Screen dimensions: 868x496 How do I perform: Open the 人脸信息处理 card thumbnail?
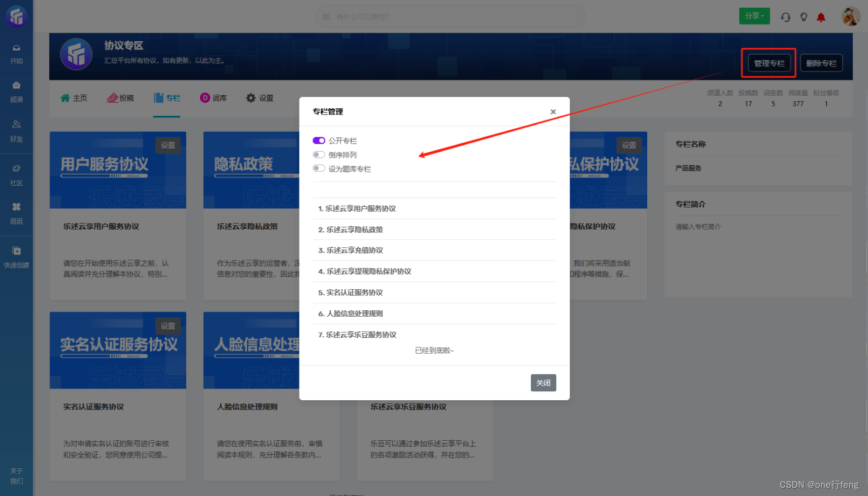coord(251,350)
